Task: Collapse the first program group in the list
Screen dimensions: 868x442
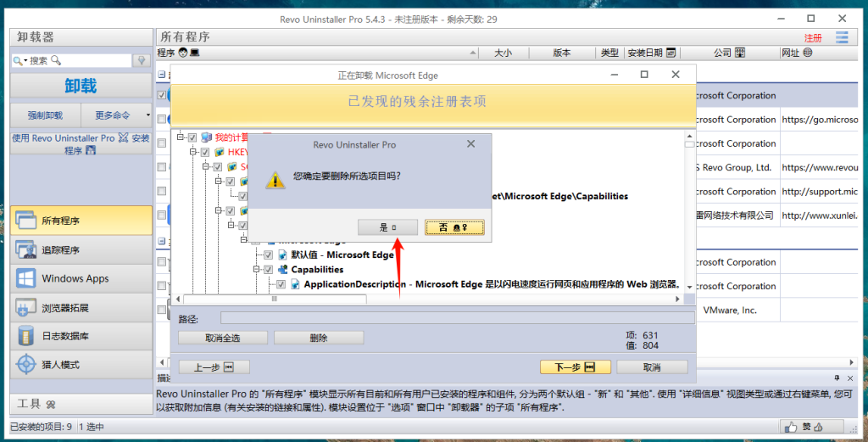Action: point(162,74)
